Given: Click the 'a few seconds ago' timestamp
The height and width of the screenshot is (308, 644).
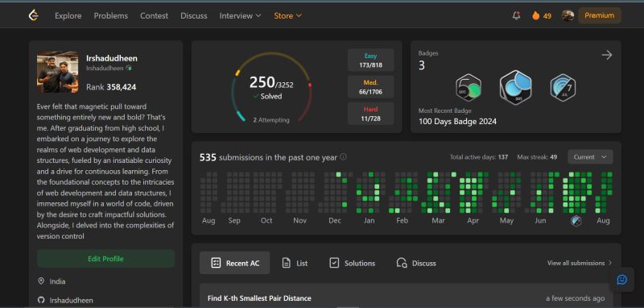Looking at the screenshot, I should click(x=575, y=298).
